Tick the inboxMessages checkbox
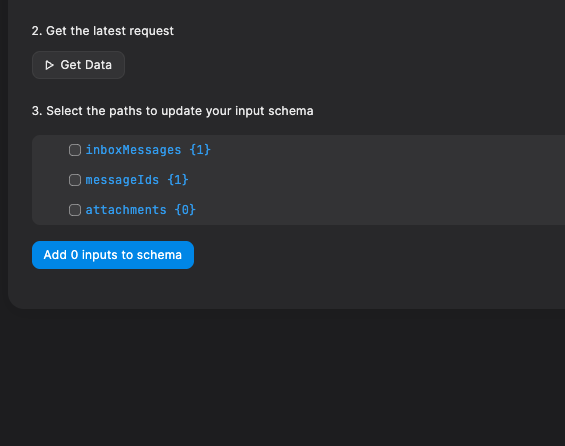This screenshot has height=446, width=565. [75, 150]
